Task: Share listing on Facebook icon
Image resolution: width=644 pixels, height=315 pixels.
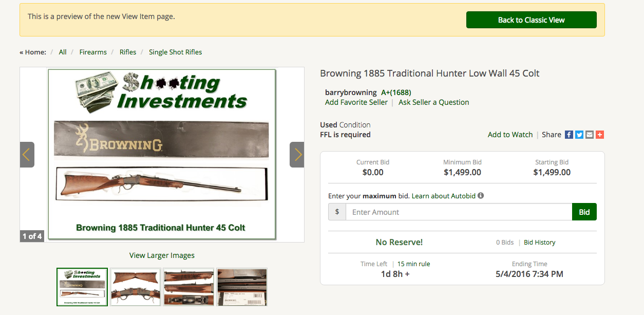Action: (x=569, y=135)
